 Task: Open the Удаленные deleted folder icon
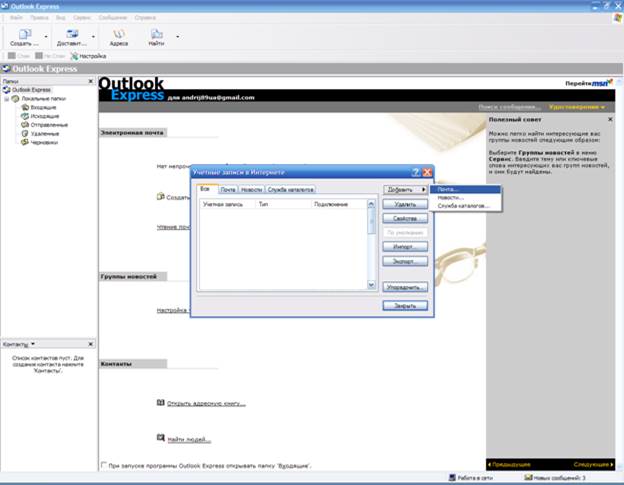(x=25, y=134)
